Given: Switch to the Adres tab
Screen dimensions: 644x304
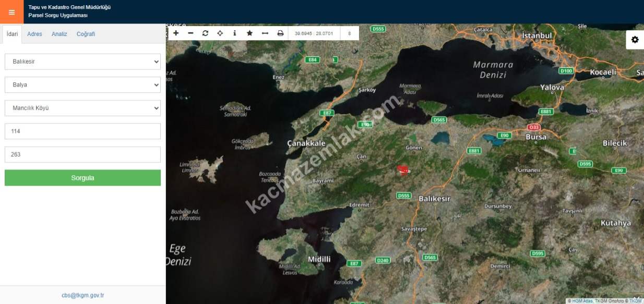Looking at the screenshot, I should 34,34.
